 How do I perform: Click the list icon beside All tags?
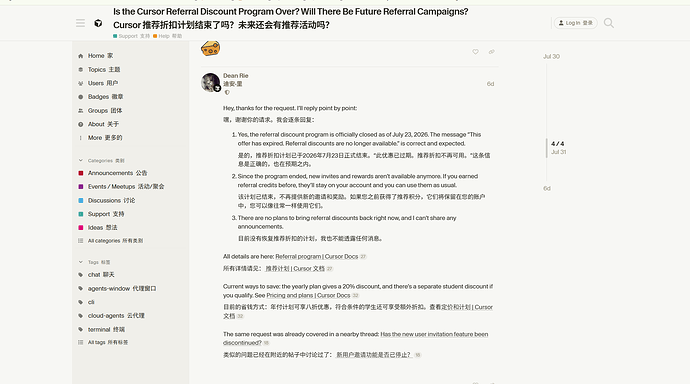pos(81,342)
